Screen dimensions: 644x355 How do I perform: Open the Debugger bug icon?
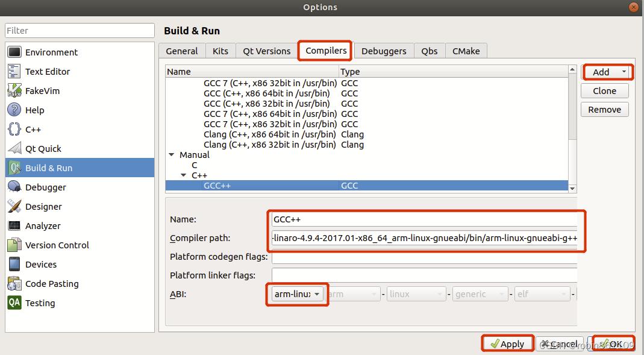click(14, 187)
